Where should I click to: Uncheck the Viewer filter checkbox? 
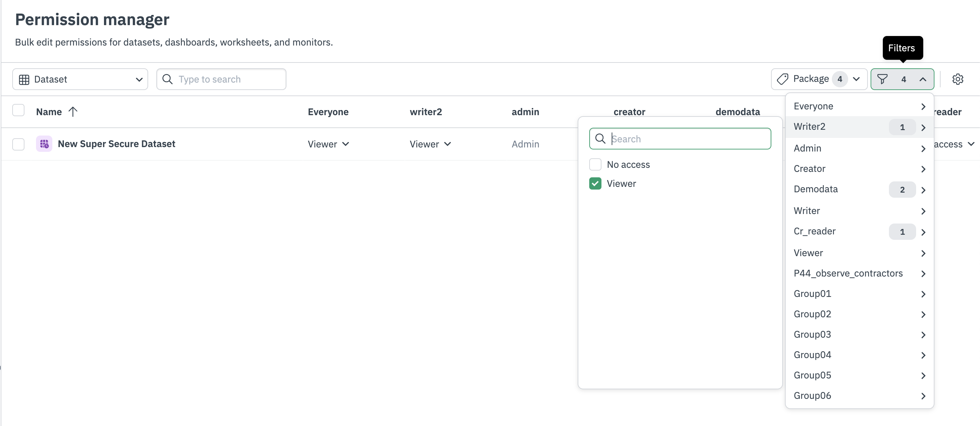(x=595, y=183)
